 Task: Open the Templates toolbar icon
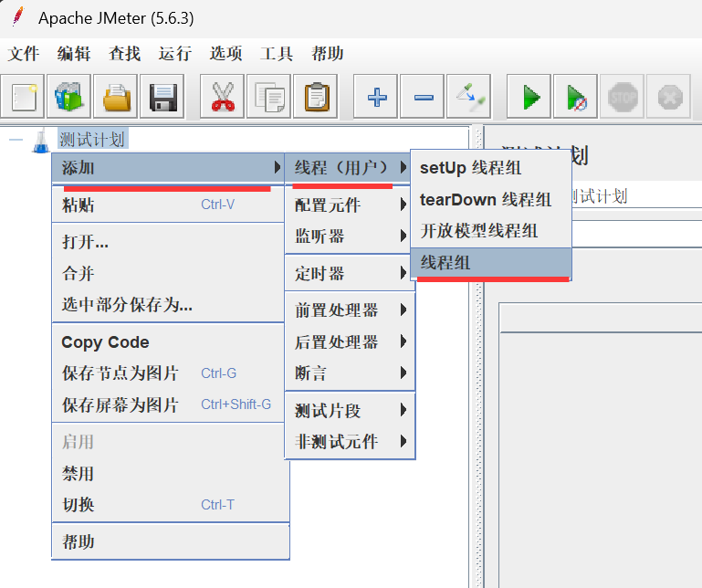[69, 97]
